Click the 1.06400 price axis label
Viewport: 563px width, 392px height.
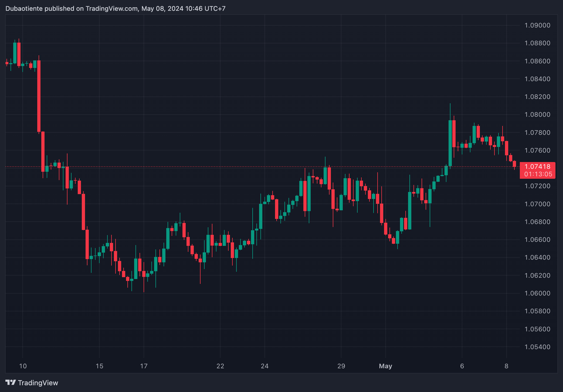(x=537, y=257)
